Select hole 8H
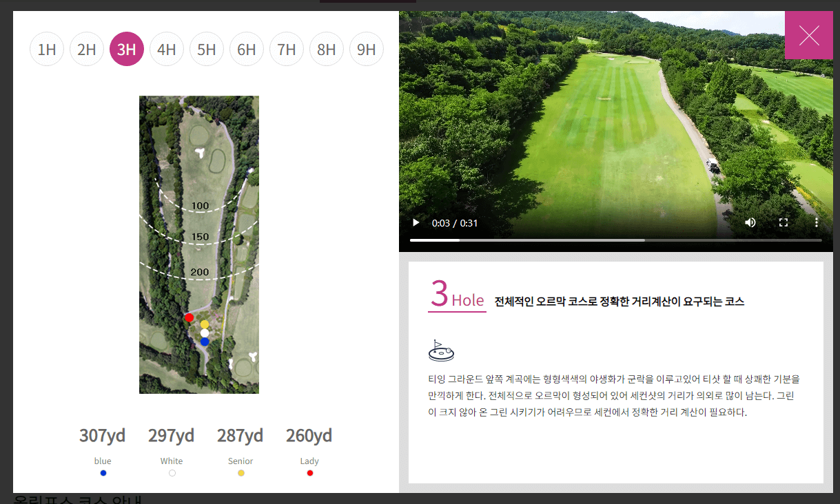The image size is (840, 504). (327, 49)
